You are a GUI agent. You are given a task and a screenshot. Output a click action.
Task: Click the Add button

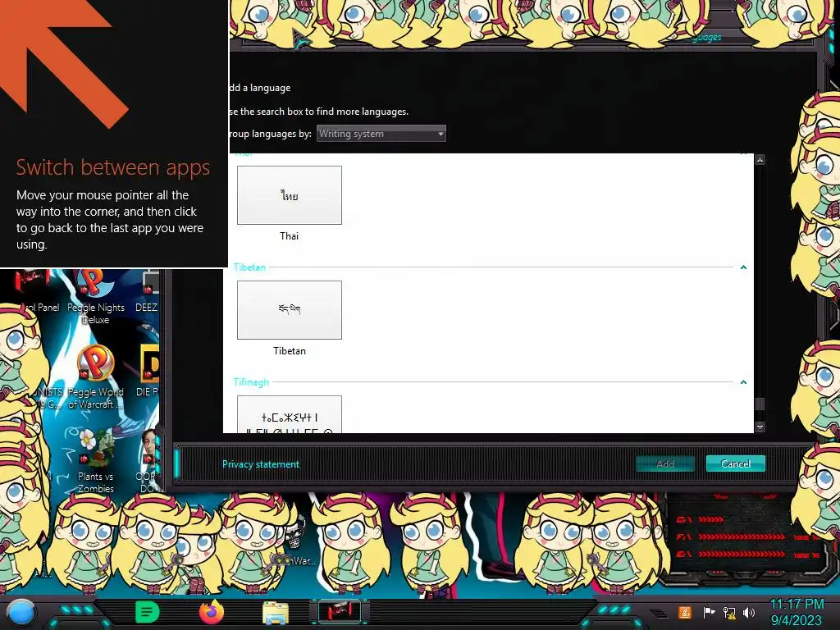click(x=664, y=463)
